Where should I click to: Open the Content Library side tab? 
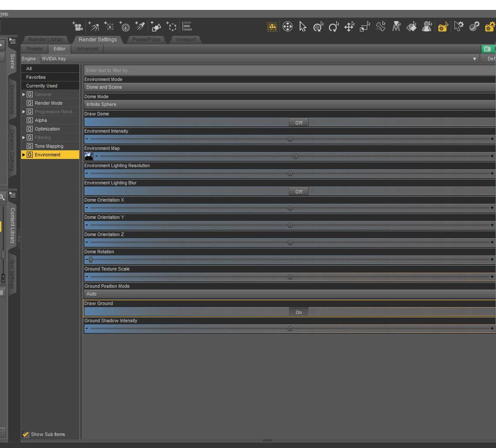(12, 226)
